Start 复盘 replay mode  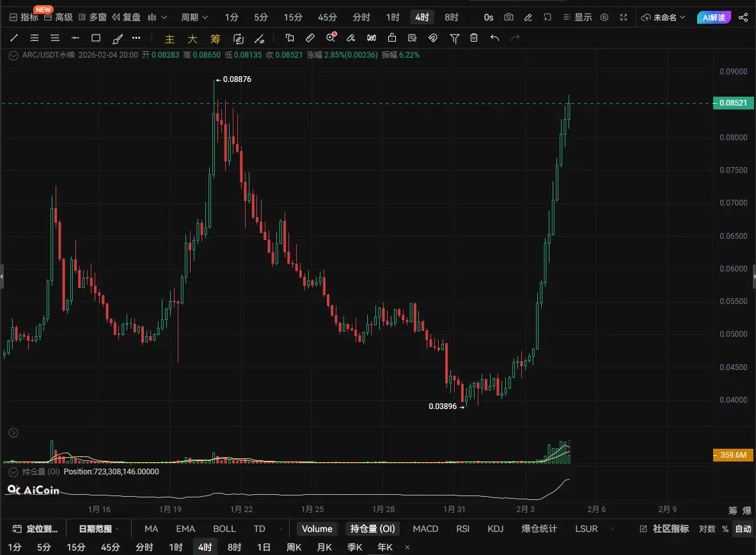click(x=127, y=17)
